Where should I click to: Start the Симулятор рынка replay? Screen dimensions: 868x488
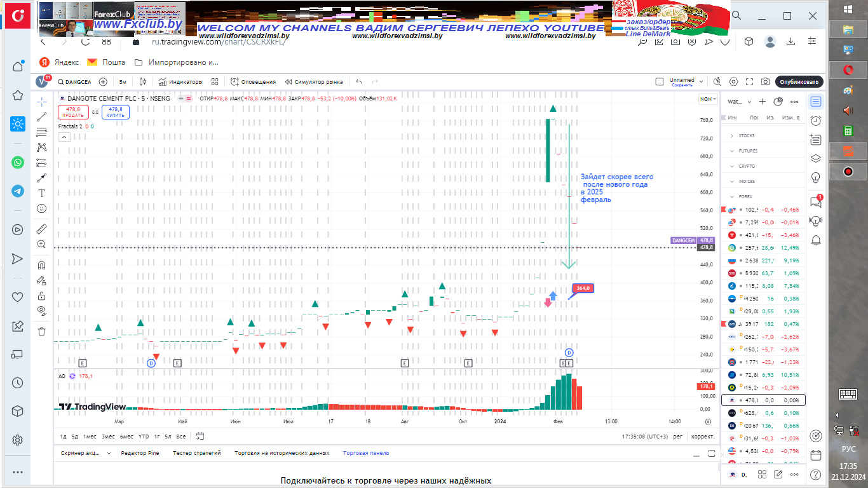pos(314,82)
